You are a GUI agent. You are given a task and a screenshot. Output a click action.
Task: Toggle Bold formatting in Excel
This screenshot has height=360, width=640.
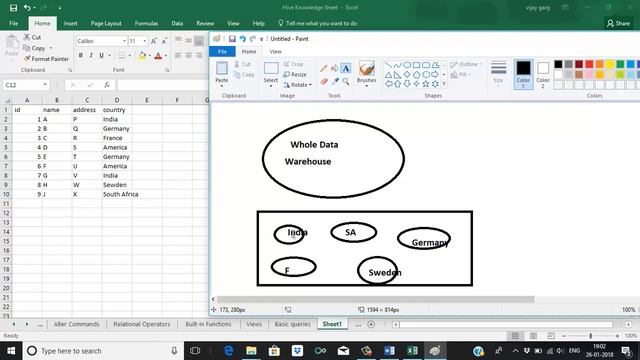pos(81,56)
